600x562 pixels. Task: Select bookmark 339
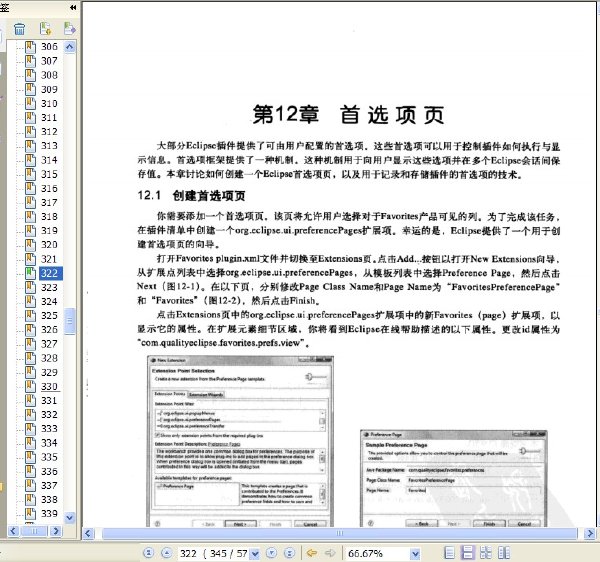49,514
